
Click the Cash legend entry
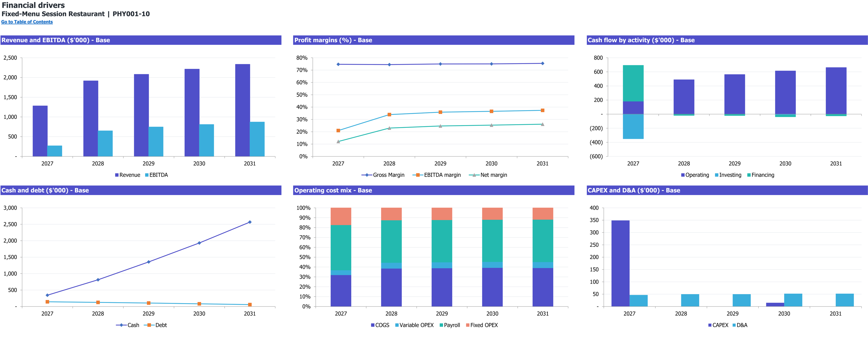pyautogui.click(x=127, y=325)
